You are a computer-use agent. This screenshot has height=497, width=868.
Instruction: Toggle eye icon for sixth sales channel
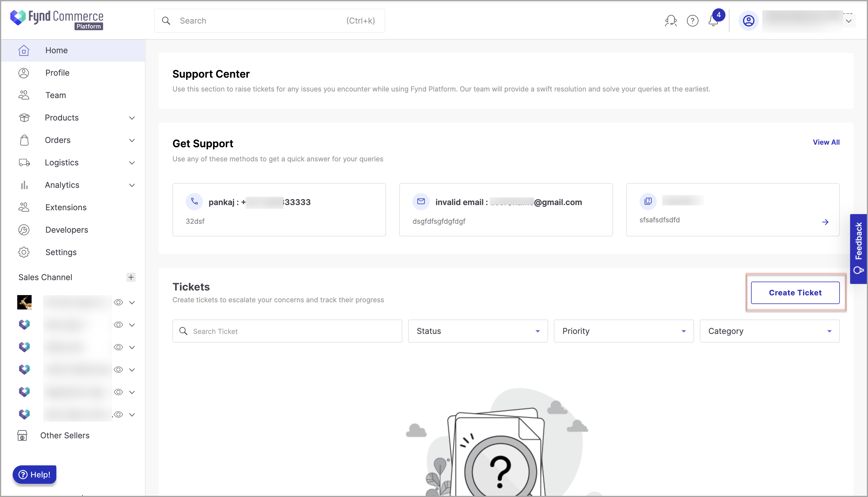click(x=118, y=415)
